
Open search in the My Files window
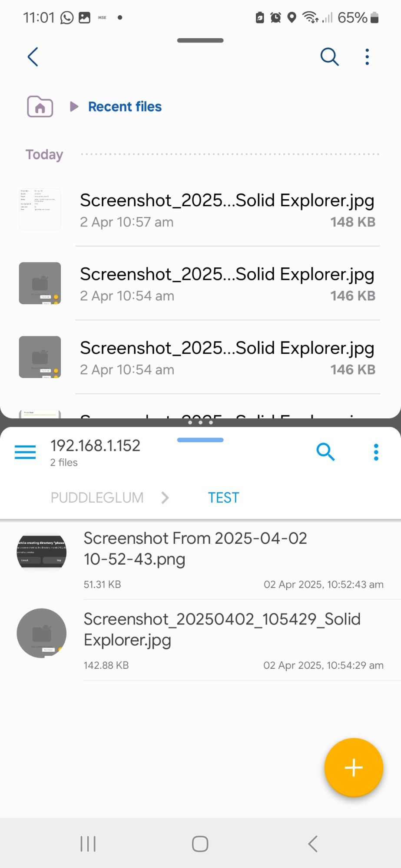tap(329, 57)
